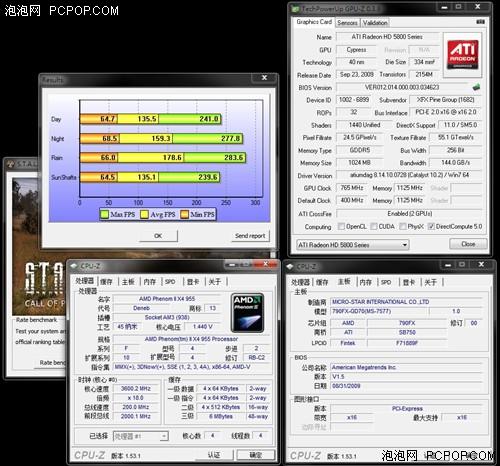The image size is (500, 466).
Task: Click the 确定 button in left CPU-Z
Action: pos(256,455)
